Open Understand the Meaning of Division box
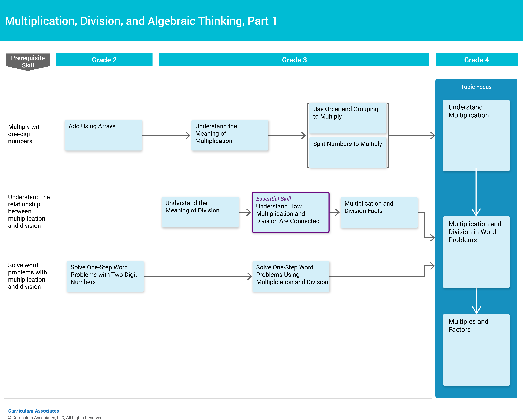Image resolution: width=523 pixels, height=420 pixels. click(200, 212)
